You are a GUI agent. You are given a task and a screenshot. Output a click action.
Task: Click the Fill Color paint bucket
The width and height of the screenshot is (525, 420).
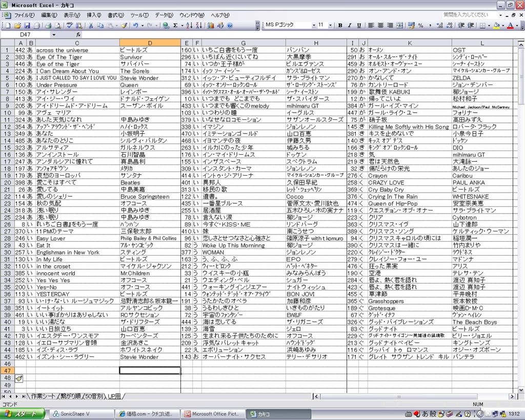click(496, 25)
